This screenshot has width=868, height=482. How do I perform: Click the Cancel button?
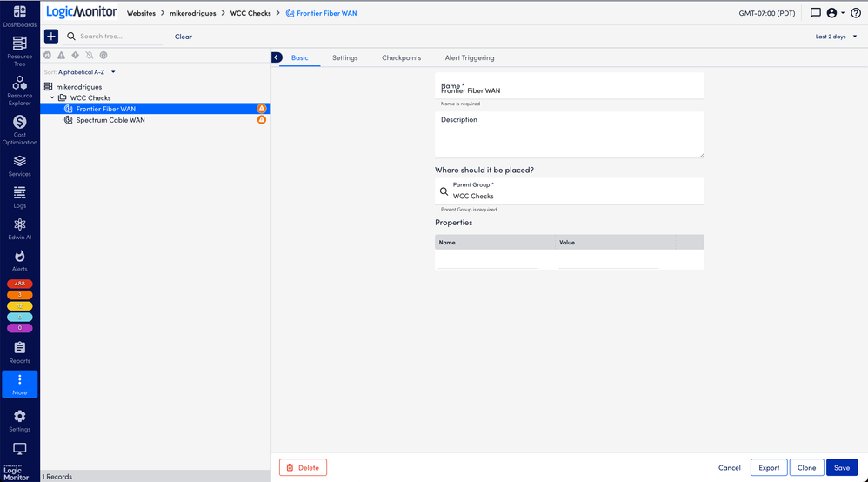[729, 467]
